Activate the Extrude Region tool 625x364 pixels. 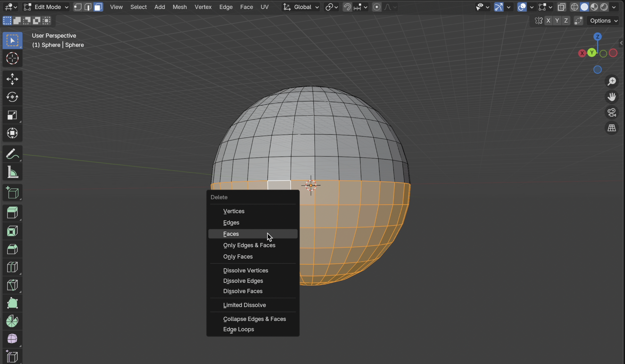(x=12, y=213)
